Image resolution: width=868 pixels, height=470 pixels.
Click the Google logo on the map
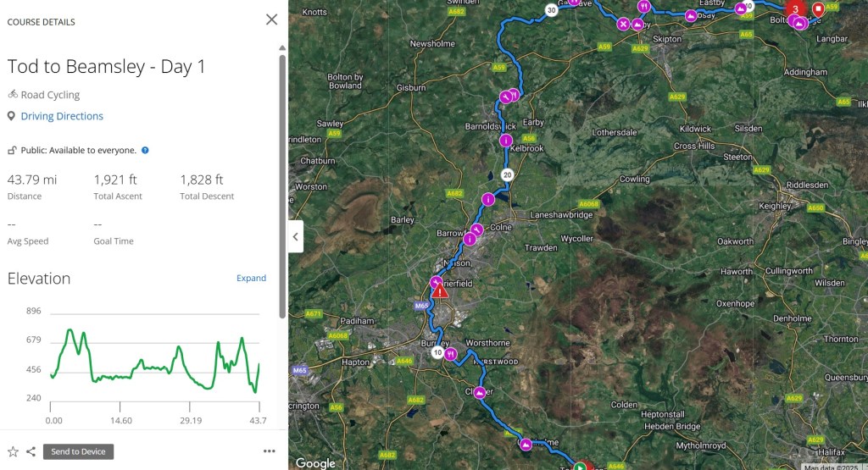(x=315, y=462)
